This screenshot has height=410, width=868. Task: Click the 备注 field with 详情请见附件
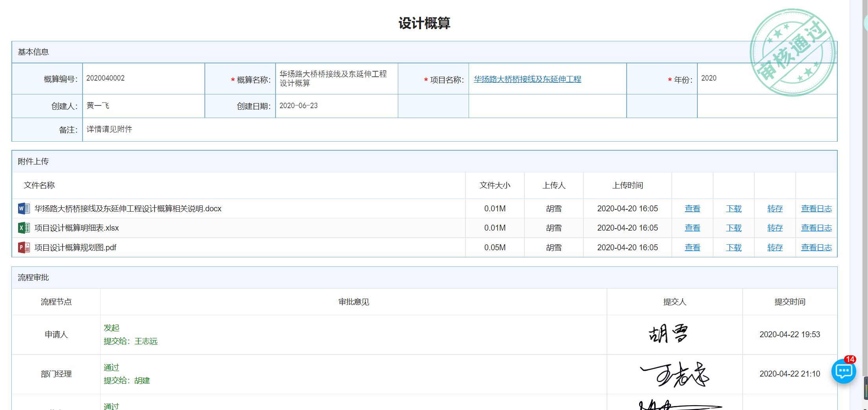[x=459, y=129]
